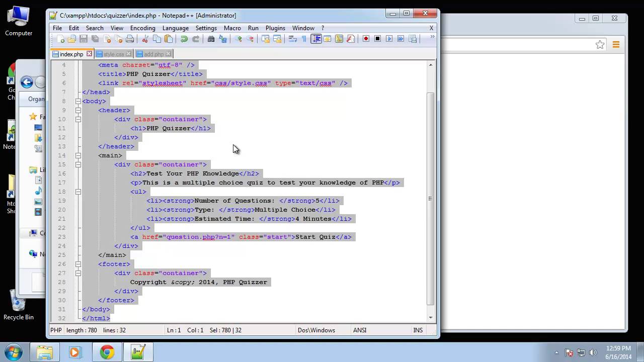The image size is (644, 362).
Task: Collapse the body fold at line 8
Action: tap(78, 101)
